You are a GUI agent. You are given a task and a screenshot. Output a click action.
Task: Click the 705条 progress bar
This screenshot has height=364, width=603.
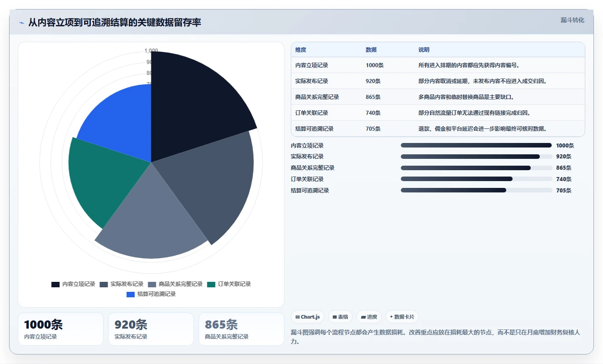pos(476,190)
